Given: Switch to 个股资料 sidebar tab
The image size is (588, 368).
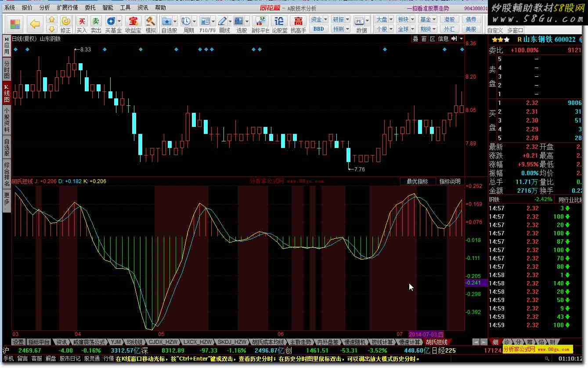Looking at the screenshot, I should pos(7,120).
